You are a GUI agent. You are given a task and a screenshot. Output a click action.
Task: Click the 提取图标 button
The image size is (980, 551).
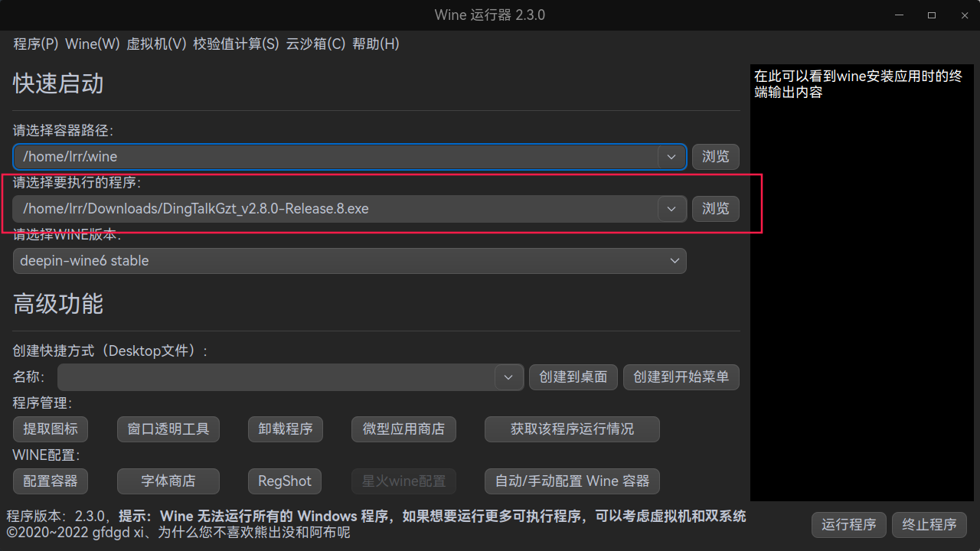(51, 429)
